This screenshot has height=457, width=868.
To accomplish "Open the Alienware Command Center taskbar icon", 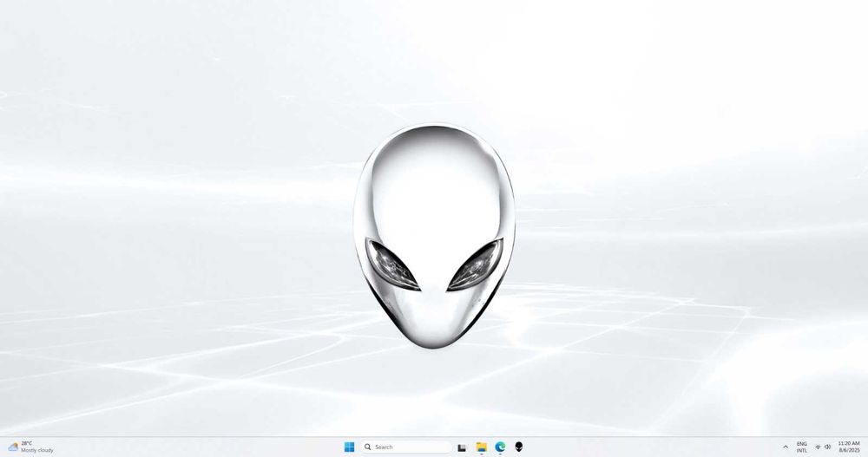I will [519, 447].
